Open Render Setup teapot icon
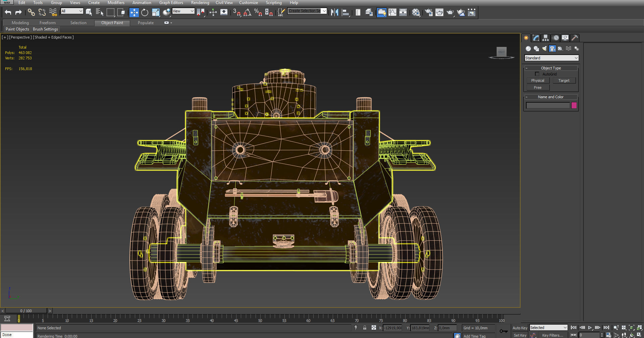Viewport: 644px width, 338px height. (429, 12)
